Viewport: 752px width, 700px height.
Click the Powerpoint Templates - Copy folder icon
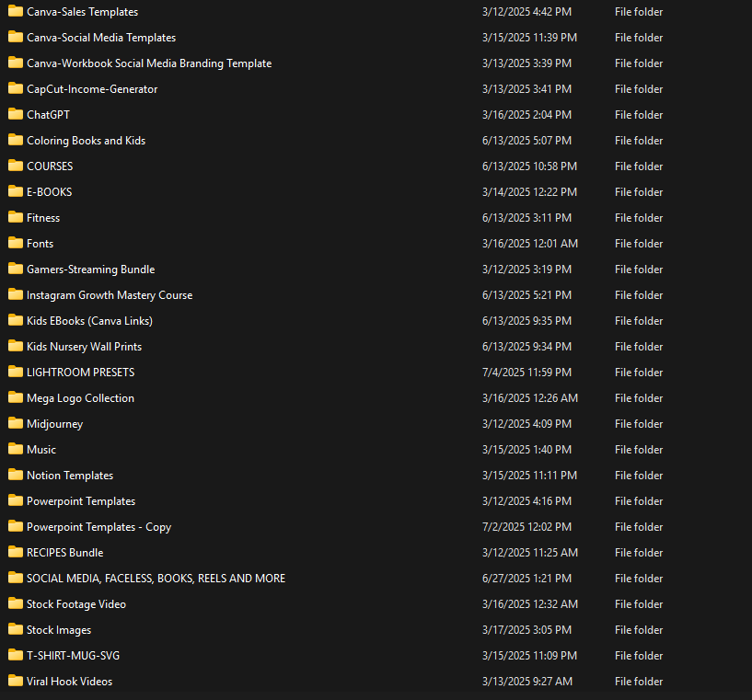16,526
